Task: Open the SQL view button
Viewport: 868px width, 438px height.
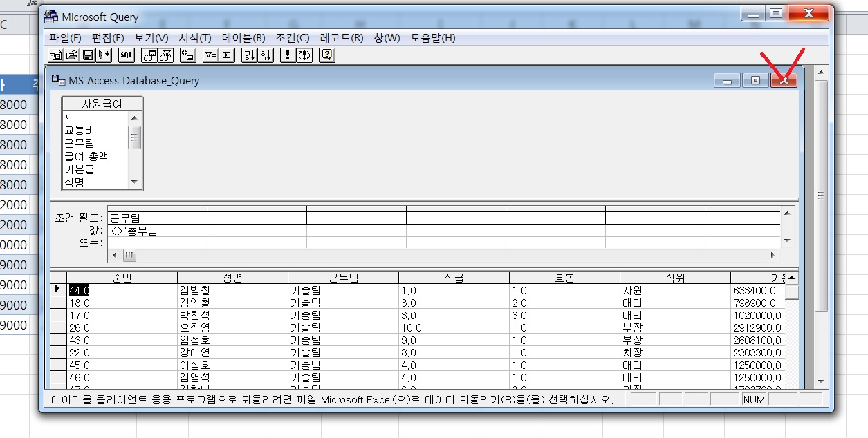Action: click(126, 55)
